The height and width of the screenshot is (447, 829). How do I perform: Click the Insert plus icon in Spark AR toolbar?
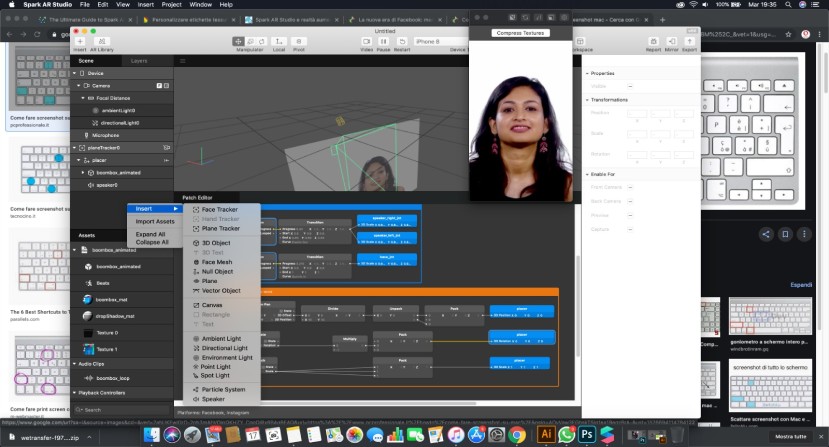pyautogui.click(x=80, y=41)
